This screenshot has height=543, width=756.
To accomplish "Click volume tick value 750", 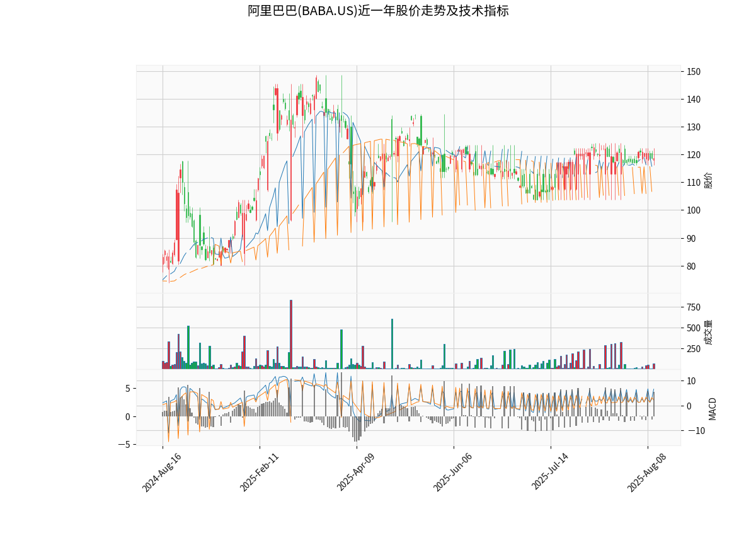I will (x=694, y=307).
